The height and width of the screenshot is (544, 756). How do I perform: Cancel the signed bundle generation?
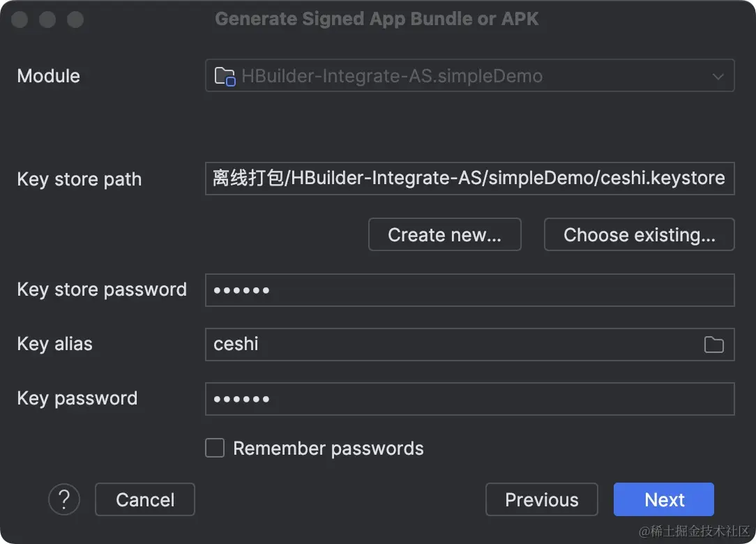[x=144, y=499]
